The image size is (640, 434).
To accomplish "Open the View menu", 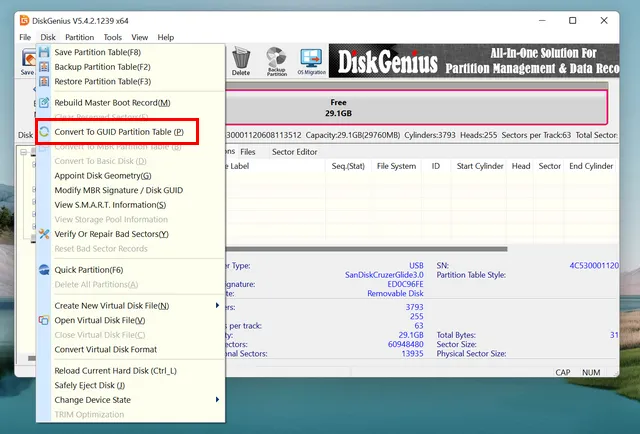I will [140, 37].
